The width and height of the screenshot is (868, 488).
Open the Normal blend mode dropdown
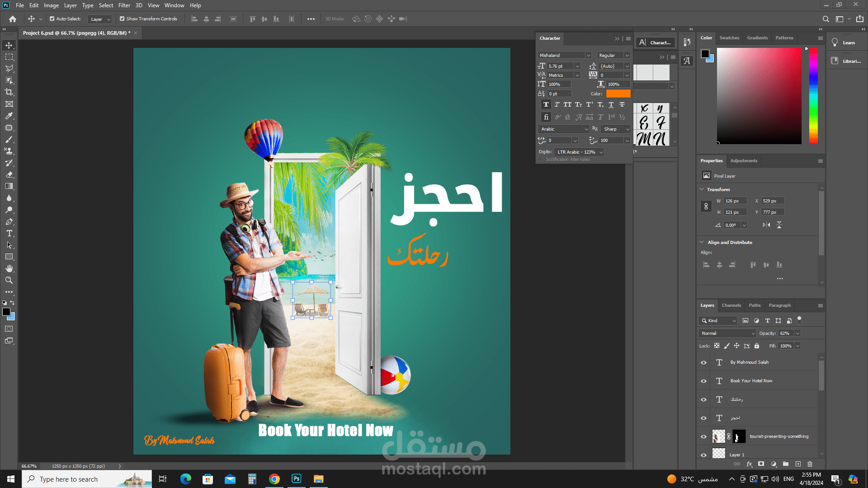pos(727,333)
